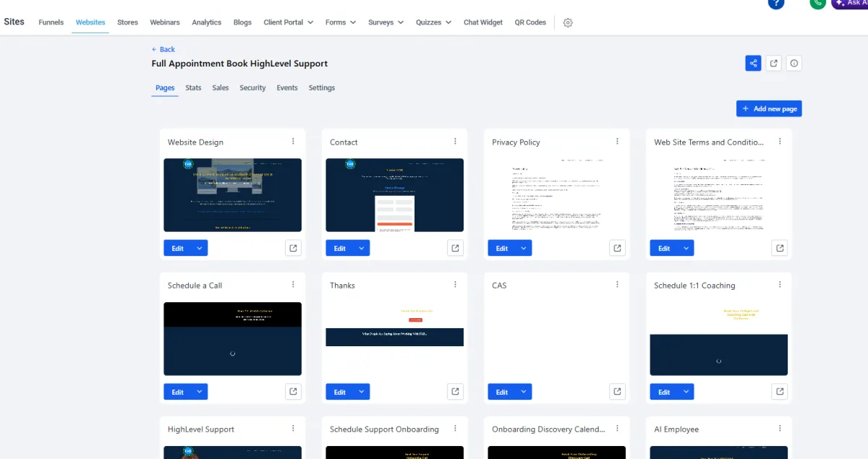
Task: Click Edit on the CAS card
Action: click(502, 392)
